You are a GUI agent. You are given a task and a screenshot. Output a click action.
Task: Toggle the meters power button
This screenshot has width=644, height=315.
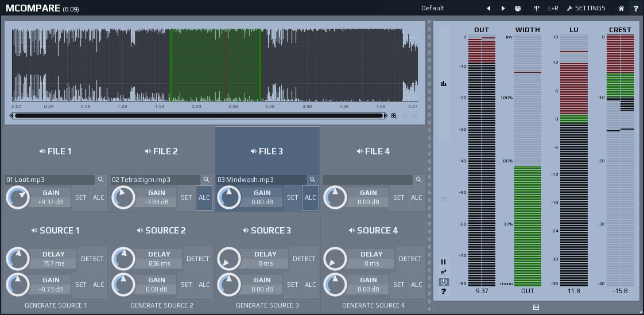coord(443,282)
